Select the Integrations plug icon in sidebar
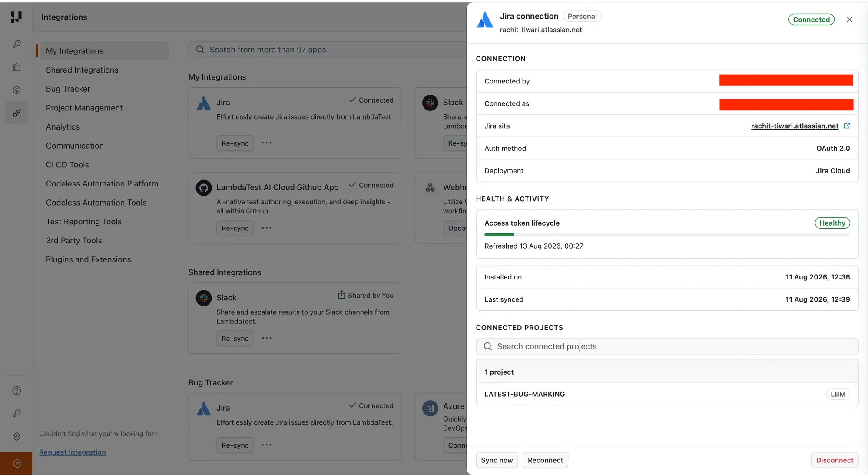868x475 pixels. (x=17, y=113)
